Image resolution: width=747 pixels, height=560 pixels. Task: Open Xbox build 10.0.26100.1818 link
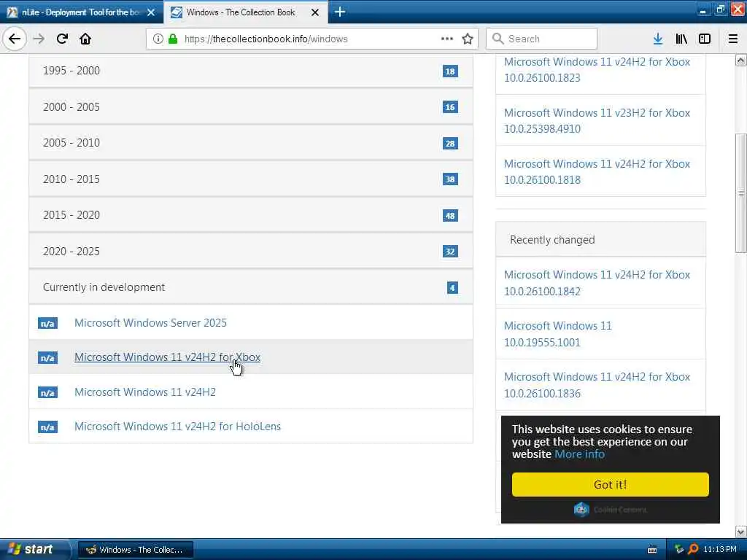(597, 171)
